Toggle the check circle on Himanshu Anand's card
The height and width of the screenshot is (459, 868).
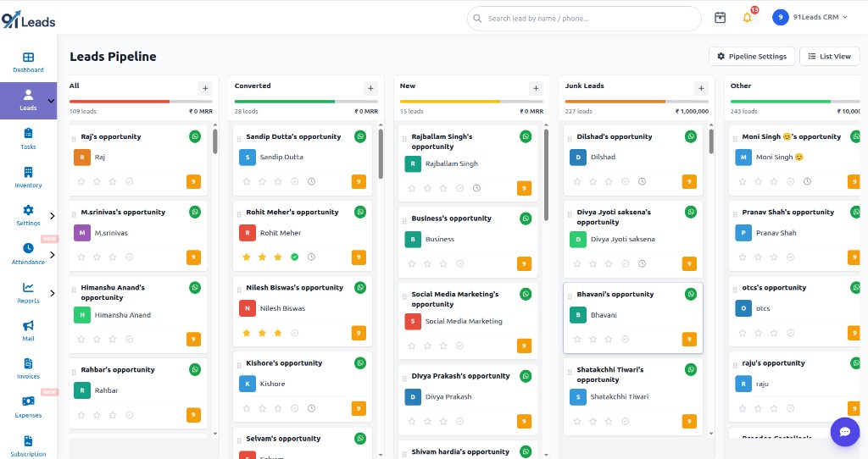pos(129,339)
